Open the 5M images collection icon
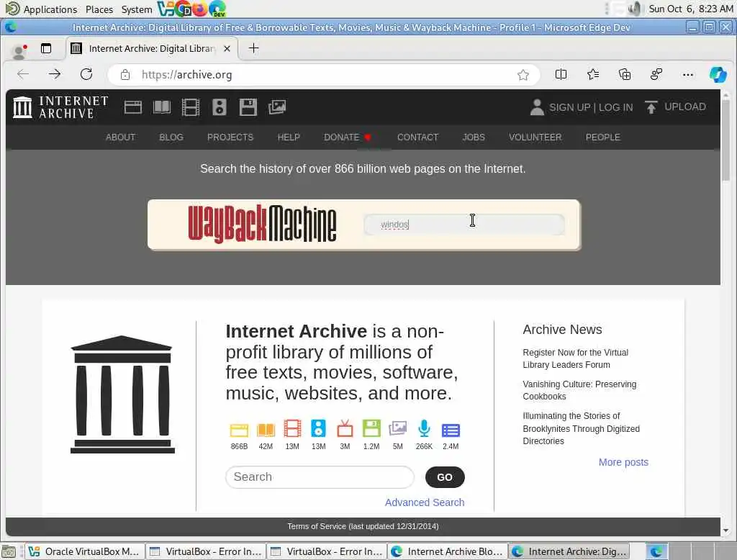The image size is (737, 560). coord(397,429)
